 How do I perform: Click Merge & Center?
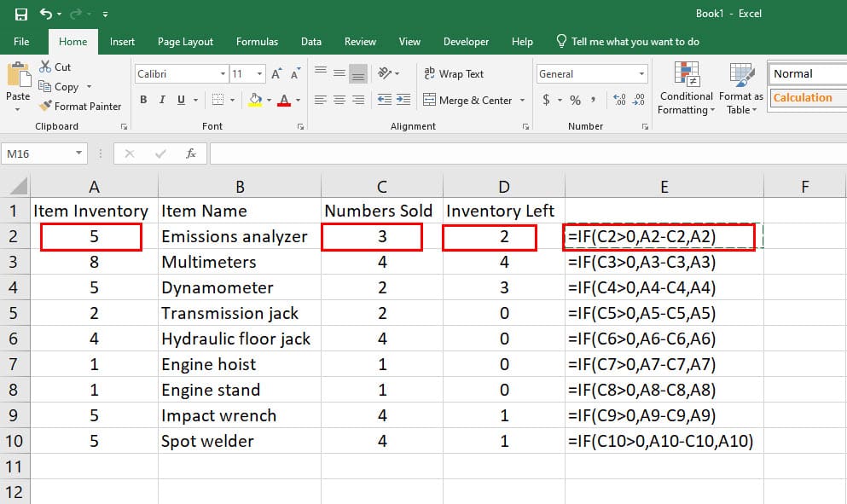point(467,100)
